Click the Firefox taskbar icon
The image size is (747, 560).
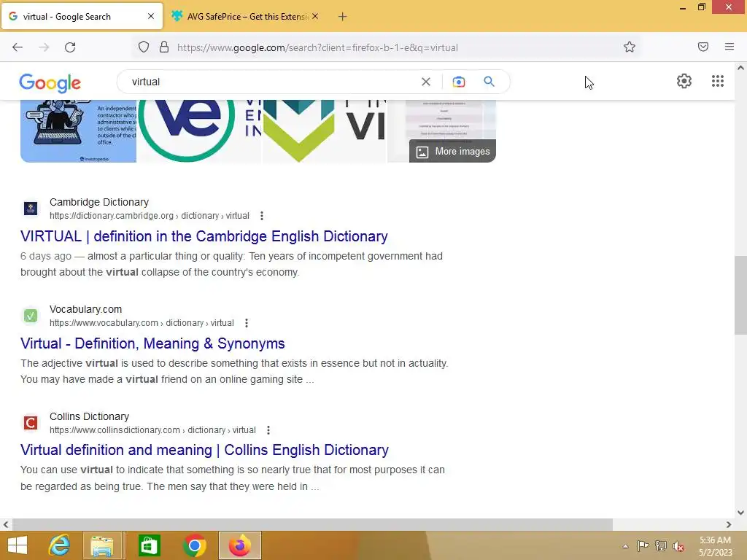239,545
